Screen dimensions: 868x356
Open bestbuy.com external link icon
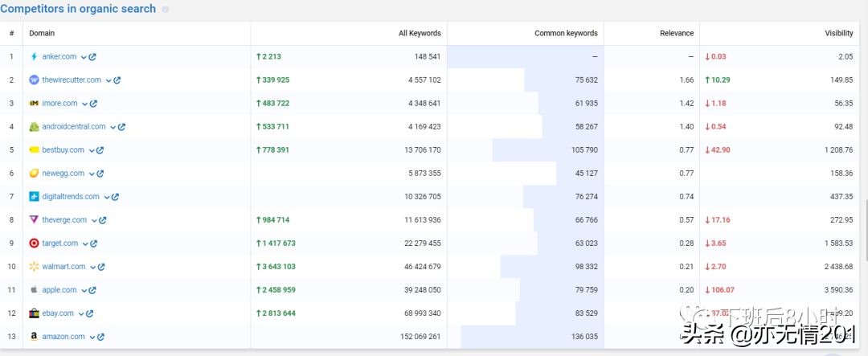pyautogui.click(x=100, y=150)
